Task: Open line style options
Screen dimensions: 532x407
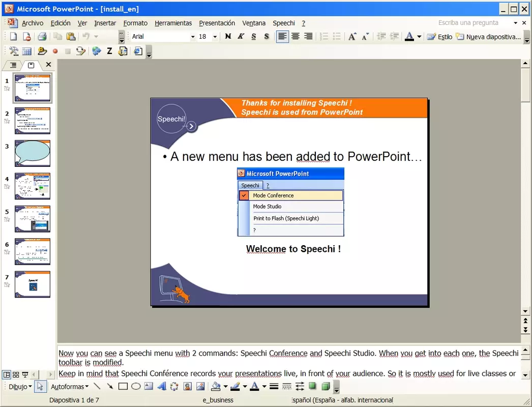Action: point(274,386)
